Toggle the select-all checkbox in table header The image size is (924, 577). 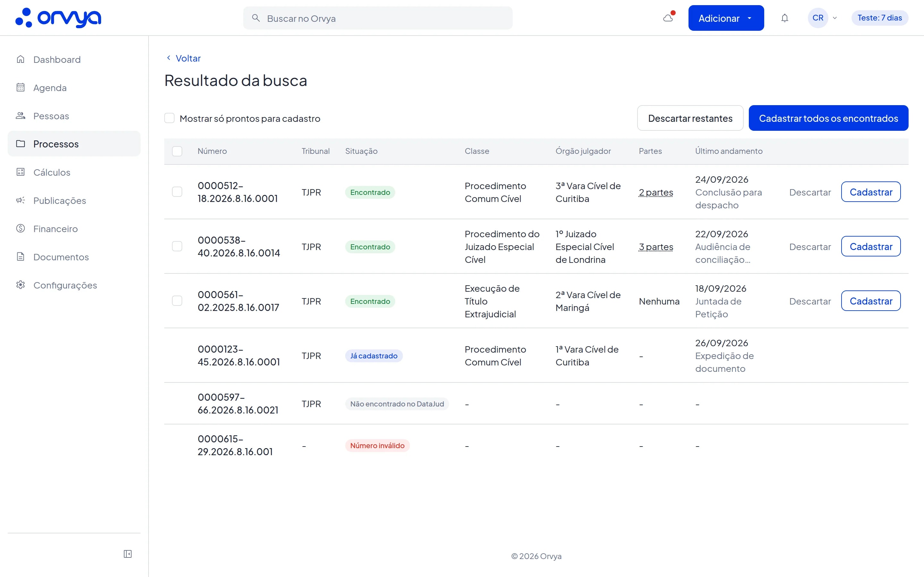pyautogui.click(x=177, y=151)
